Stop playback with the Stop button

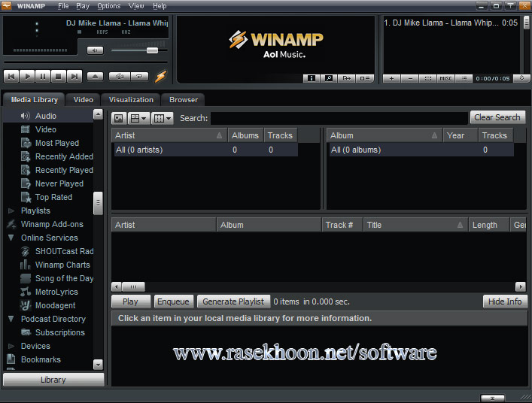point(58,76)
